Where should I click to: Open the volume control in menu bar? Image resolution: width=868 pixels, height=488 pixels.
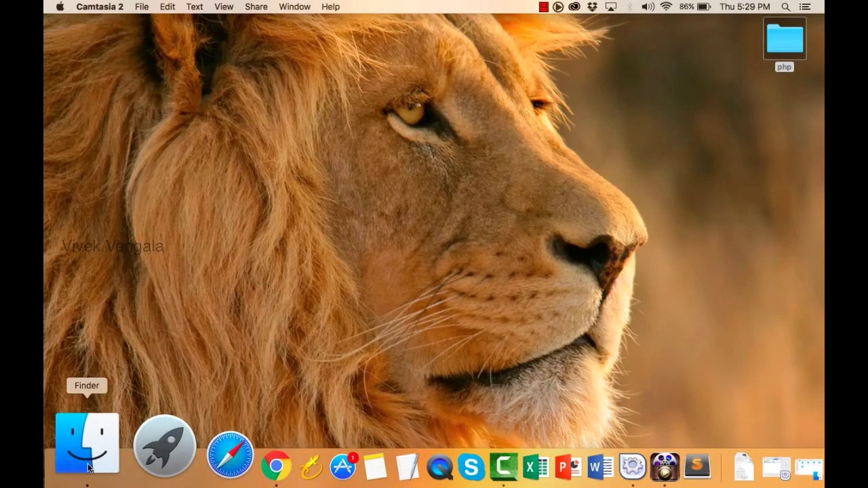coord(648,7)
